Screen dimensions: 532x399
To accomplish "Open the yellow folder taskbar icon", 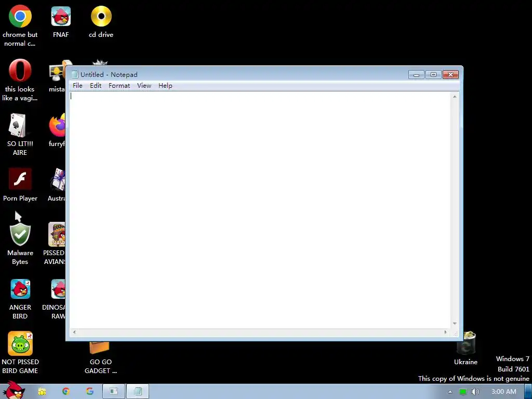I will point(42,392).
